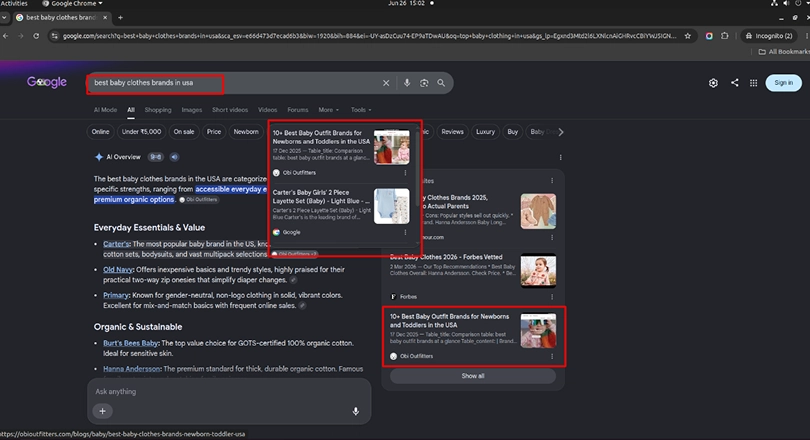Click the link icon after Primary description
This screenshot has height=440, width=810.
tap(303, 306)
